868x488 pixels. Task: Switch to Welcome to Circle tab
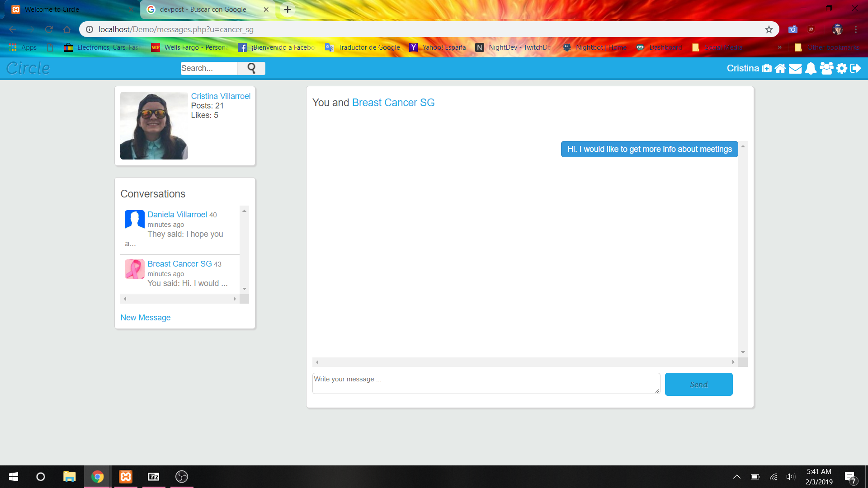point(52,9)
